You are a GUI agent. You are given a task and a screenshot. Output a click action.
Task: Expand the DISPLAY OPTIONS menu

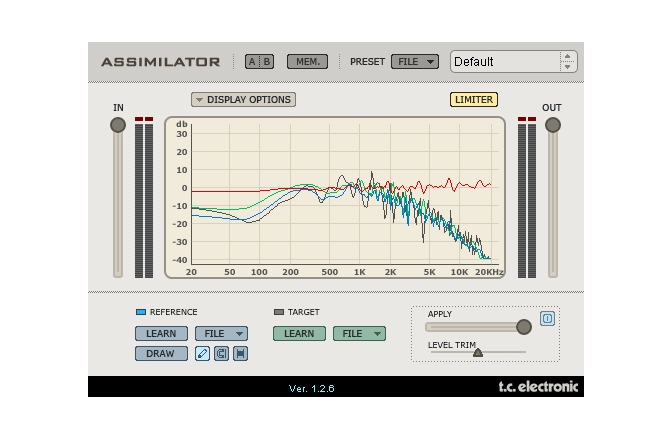pyautogui.click(x=243, y=99)
